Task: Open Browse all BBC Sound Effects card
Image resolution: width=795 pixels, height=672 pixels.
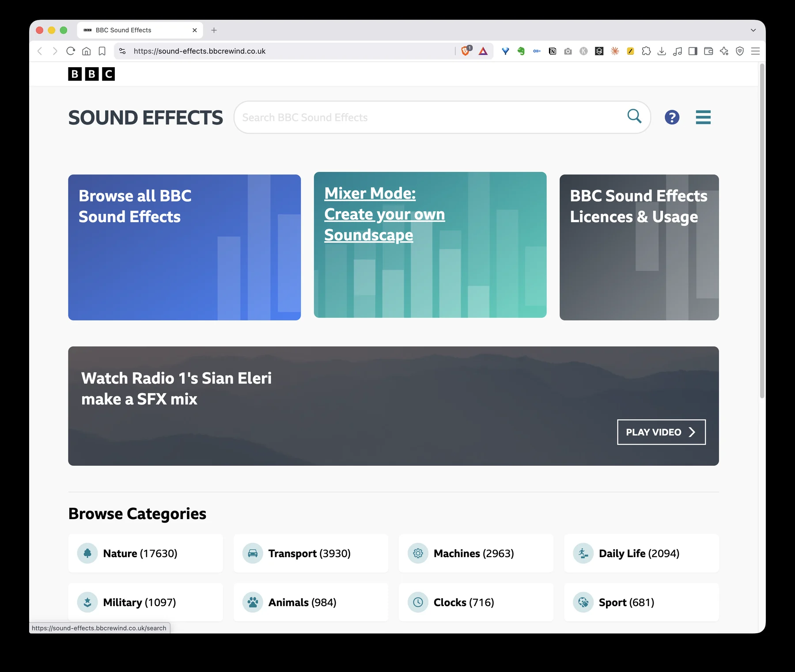Action: pos(184,247)
